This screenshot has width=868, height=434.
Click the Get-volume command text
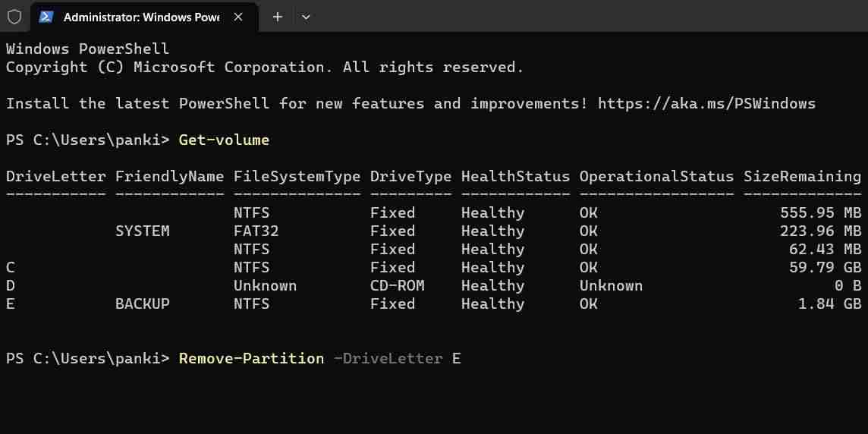click(224, 140)
